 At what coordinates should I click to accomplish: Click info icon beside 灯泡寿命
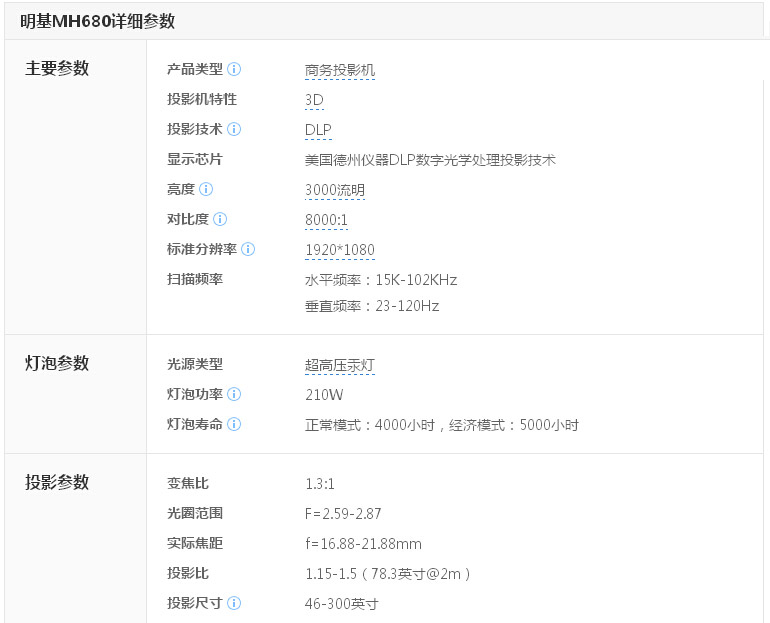[x=234, y=424]
